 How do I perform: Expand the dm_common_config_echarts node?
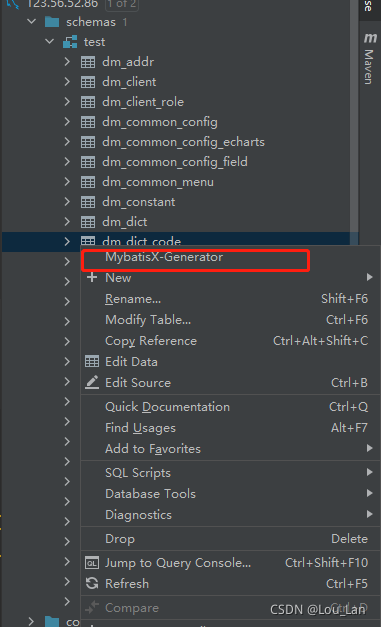tap(67, 142)
